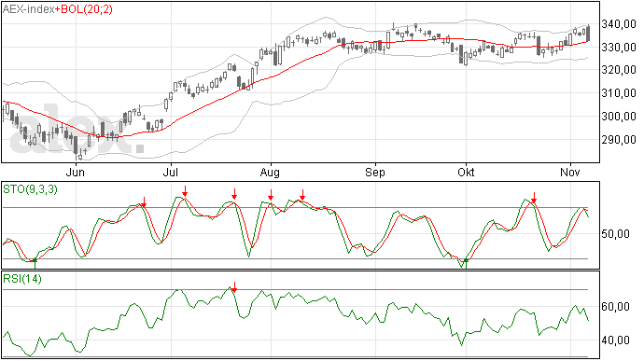Click the BOL(20;2) indicator label

87,9
